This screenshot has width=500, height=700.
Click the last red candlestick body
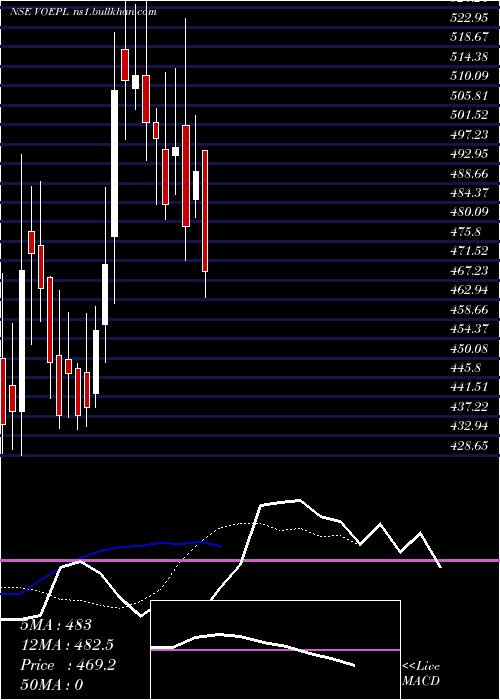[205, 211]
